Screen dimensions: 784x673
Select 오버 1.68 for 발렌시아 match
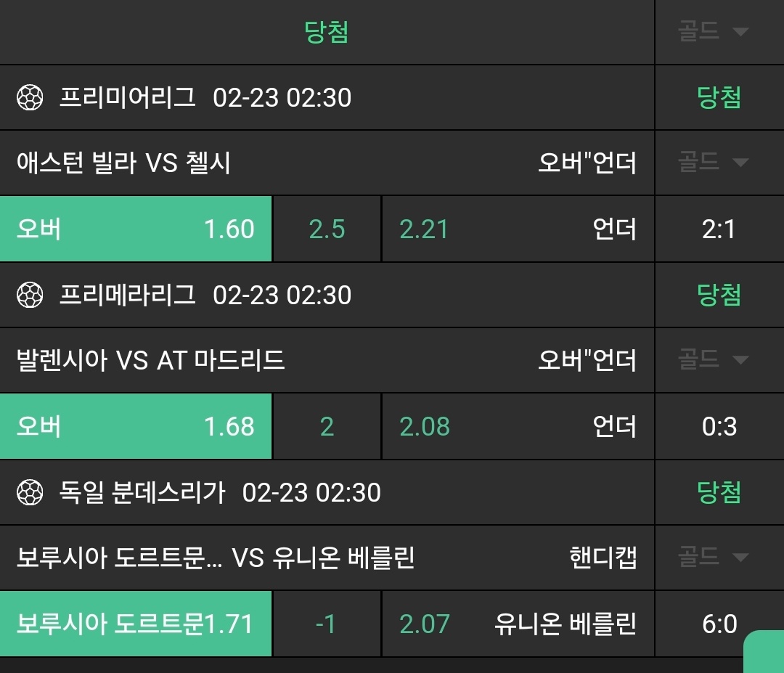(136, 426)
